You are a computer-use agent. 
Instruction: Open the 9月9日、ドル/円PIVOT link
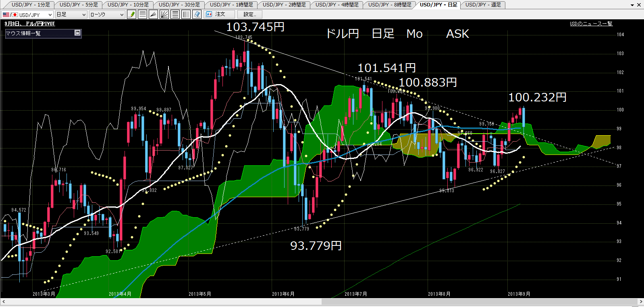[x=30, y=24]
